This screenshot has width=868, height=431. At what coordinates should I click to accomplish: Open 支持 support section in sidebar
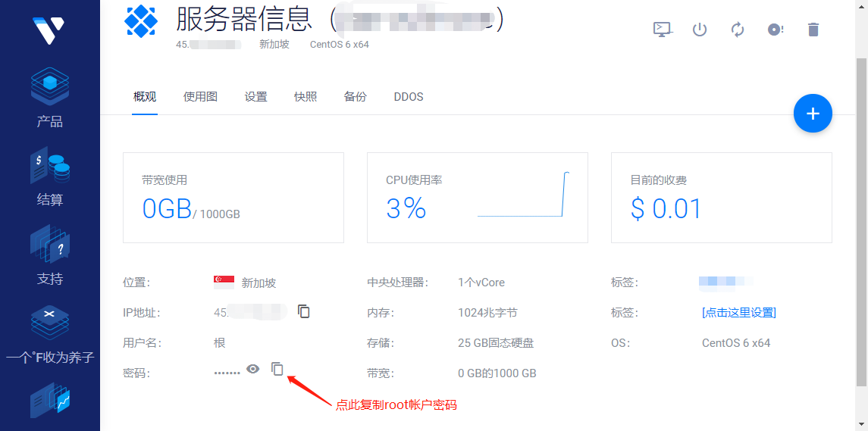tap(50, 256)
